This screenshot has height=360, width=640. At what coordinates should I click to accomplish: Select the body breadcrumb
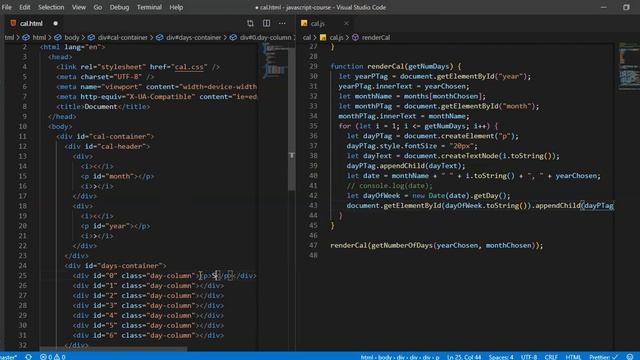click(x=72, y=38)
